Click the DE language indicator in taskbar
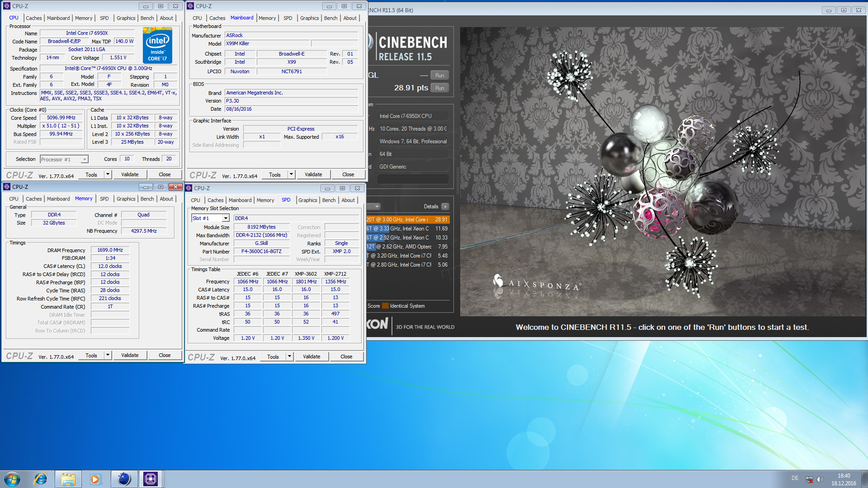 tap(795, 478)
